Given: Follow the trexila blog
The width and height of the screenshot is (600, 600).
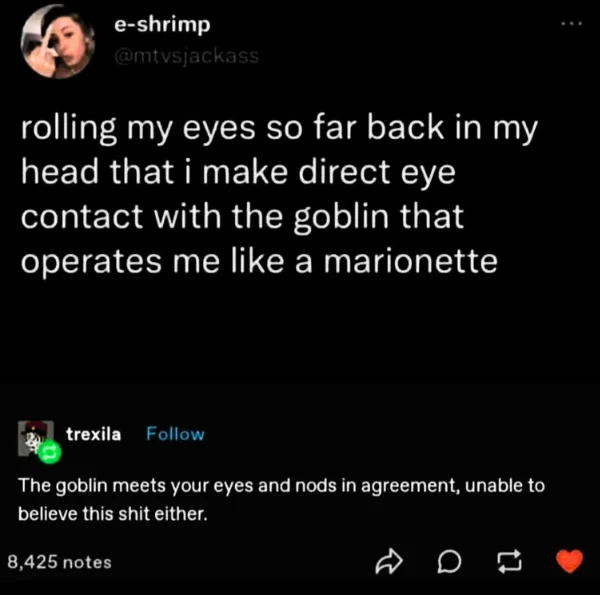Looking at the screenshot, I should (x=175, y=434).
